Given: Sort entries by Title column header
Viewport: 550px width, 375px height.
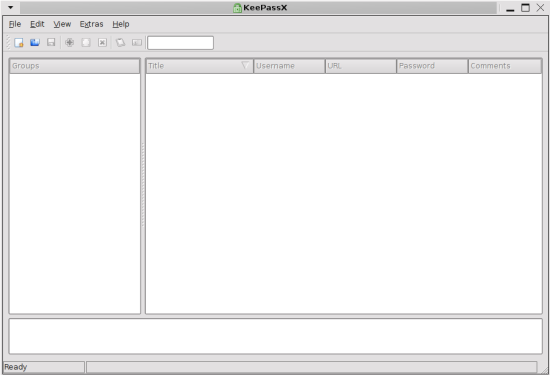Looking at the screenshot, I should pos(199,66).
